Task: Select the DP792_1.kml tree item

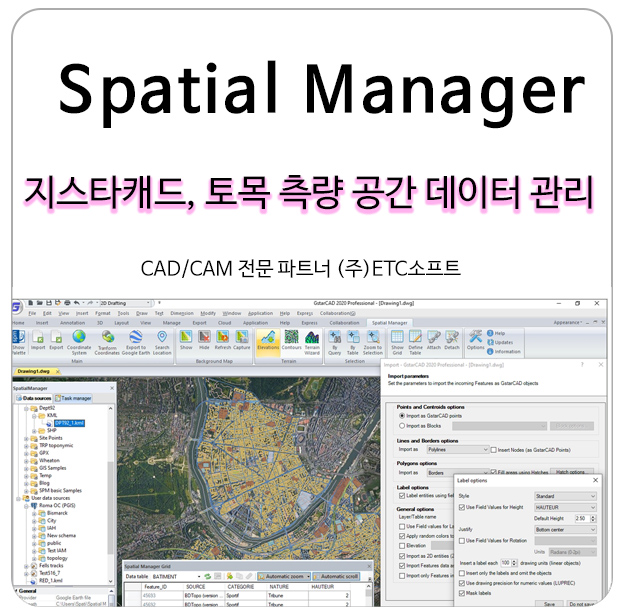Action: tap(69, 423)
